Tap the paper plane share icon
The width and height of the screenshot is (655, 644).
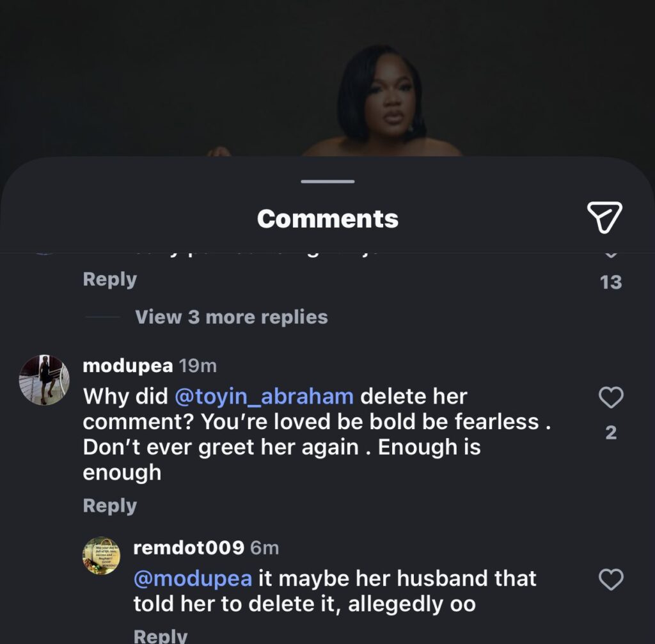coord(604,217)
